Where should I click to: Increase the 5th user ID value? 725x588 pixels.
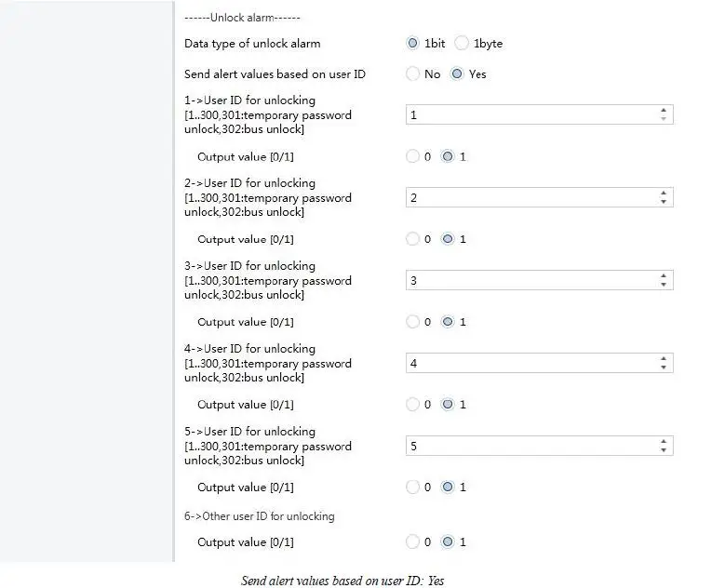pyautogui.click(x=664, y=442)
